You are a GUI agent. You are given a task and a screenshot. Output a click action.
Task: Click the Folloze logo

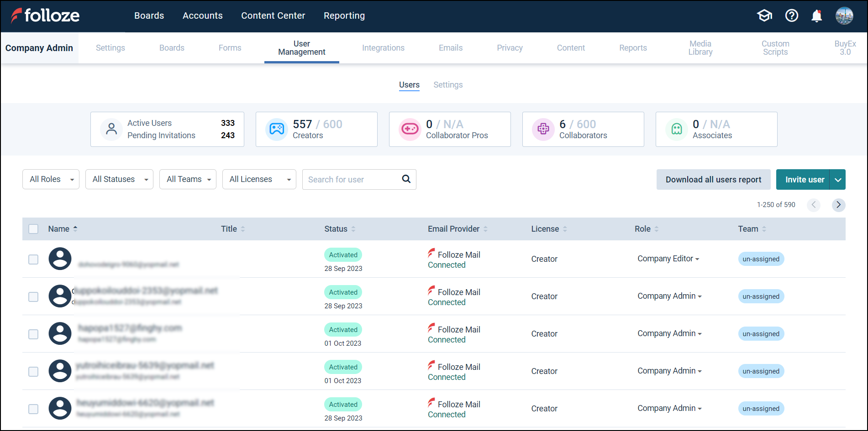tap(45, 16)
